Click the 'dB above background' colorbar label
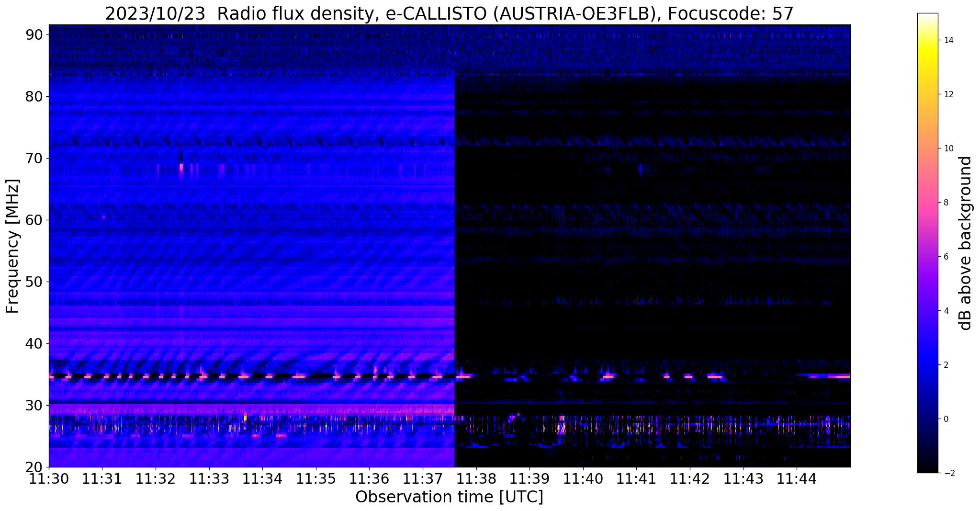 point(966,243)
